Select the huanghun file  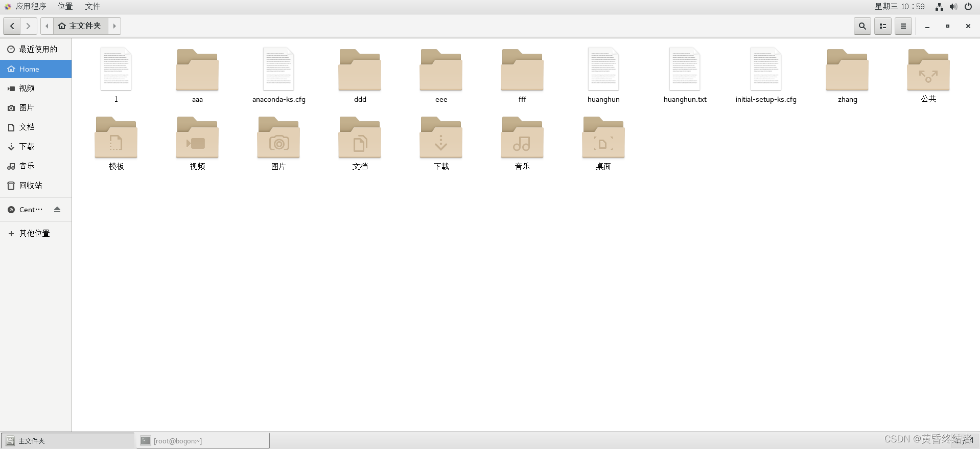603,75
